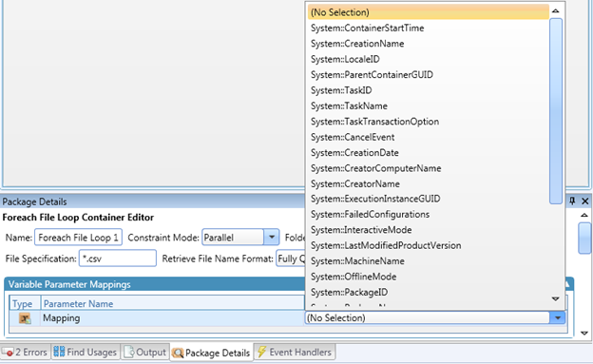Choose System::TaskID from list
Screen dimensions: 593x364
[x=428, y=90]
